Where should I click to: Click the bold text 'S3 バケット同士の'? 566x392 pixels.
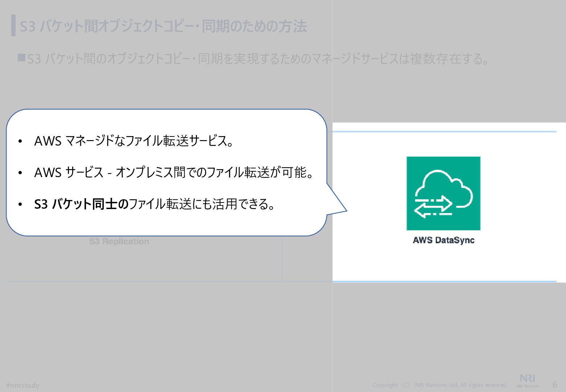point(81,204)
